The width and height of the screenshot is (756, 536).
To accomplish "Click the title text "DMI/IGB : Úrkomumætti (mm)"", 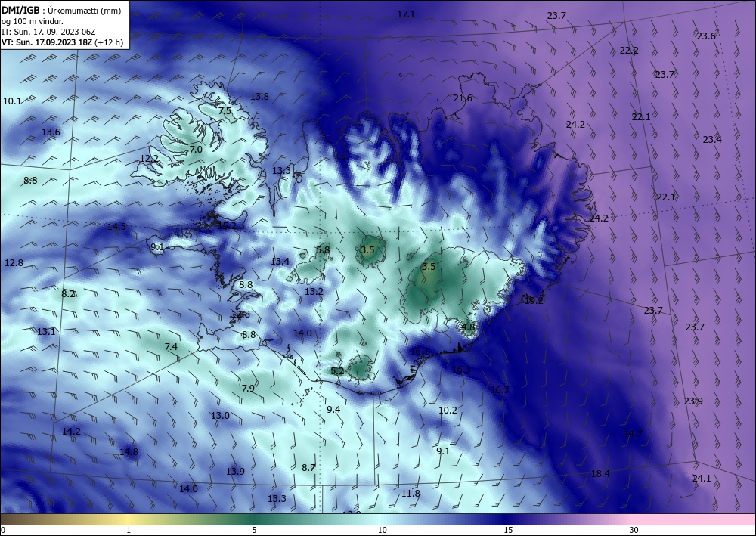I will click(61, 11).
